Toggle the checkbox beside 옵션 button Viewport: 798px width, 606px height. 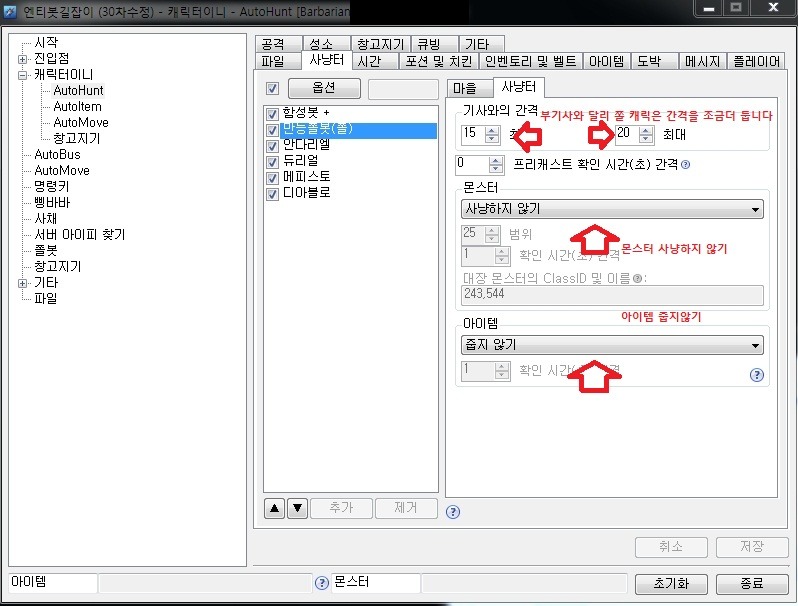[x=272, y=89]
